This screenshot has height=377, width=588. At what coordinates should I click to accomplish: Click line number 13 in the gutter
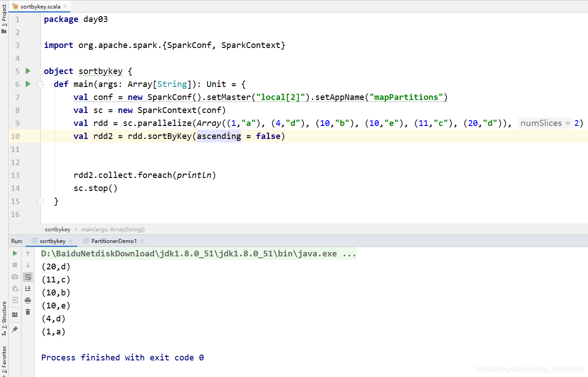(x=15, y=175)
